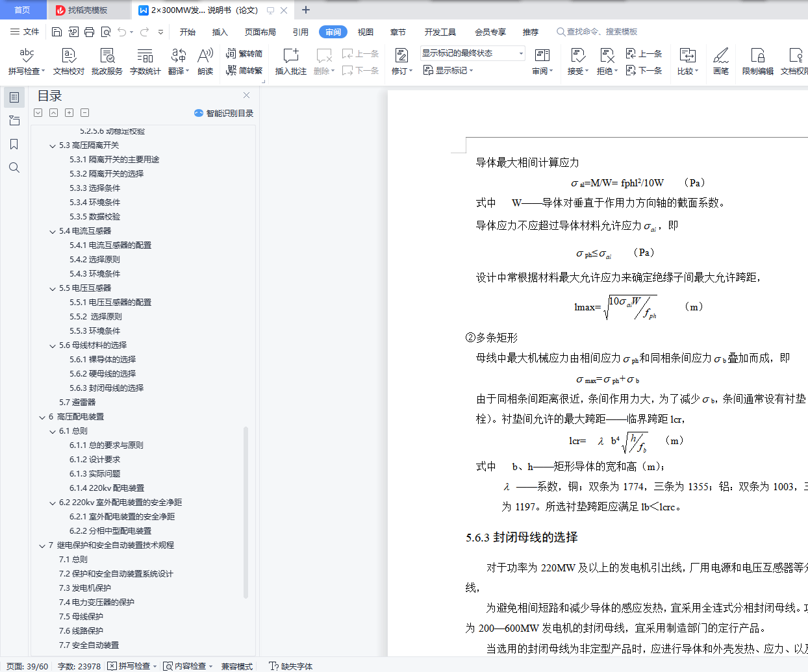This screenshot has height=672, width=808.
Task: Click the 翻译 translate icon
Action: click(x=179, y=56)
